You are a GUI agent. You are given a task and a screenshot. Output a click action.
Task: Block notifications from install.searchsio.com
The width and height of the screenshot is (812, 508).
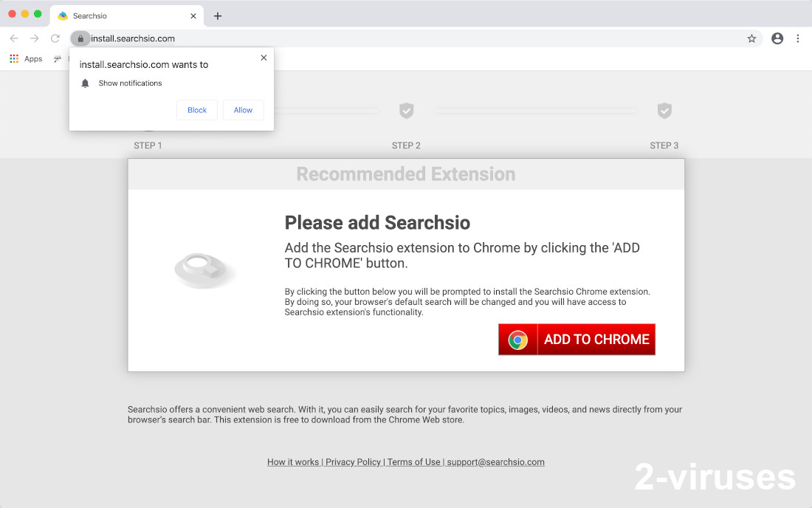[196, 109]
